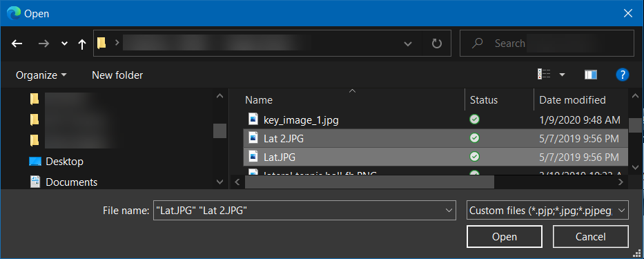Click the navigation pane scroll up arrow
The height and width of the screenshot is (259, 644).
click(219, 95)
